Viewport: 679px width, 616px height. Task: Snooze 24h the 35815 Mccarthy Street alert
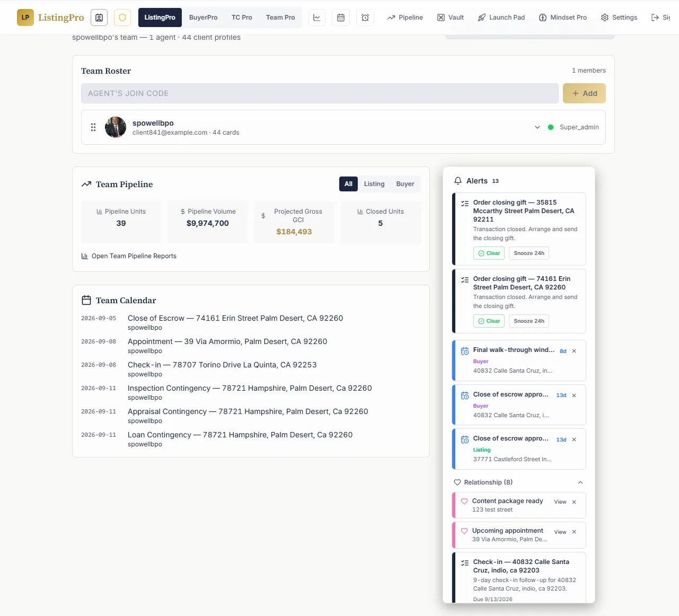[529, 253]
